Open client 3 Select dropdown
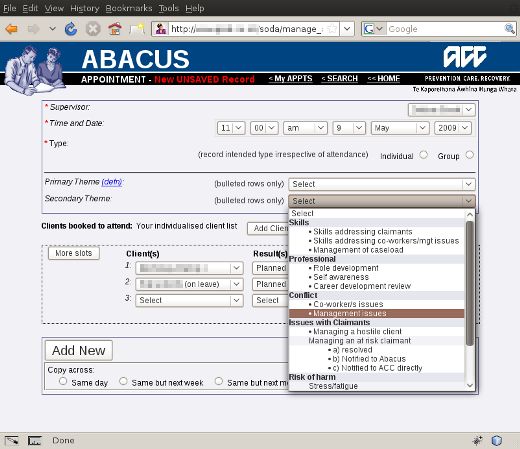Viewport: 520px width, 449px height. (x=189, y=300)
